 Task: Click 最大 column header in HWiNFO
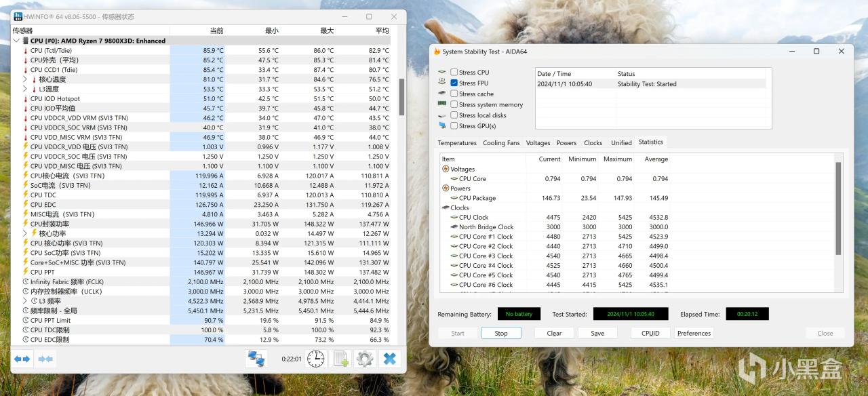(x=327, y=31)
